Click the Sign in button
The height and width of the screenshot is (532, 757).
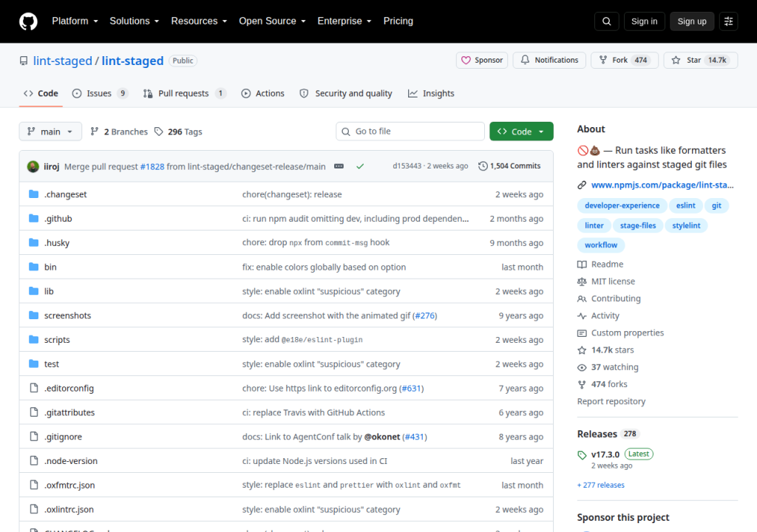coord(644,21)
